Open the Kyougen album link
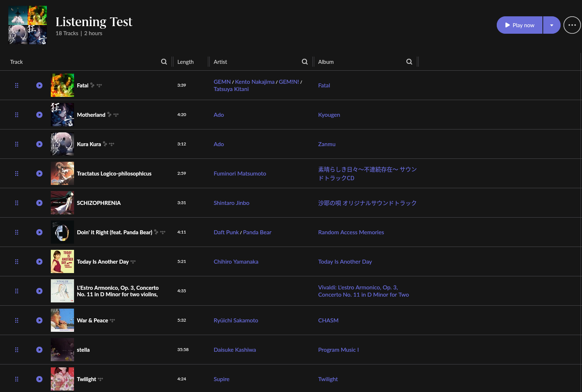The image size is (582, 392). click(329, 115)
